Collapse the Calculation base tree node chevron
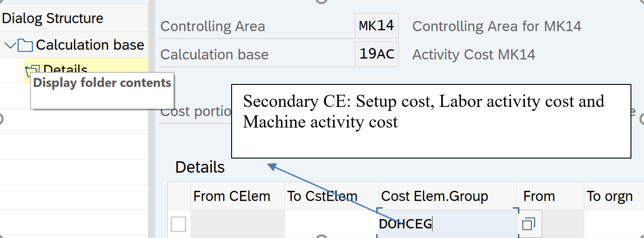Image resolution: width=644 pixels, height=238 pixels. [x=10, y=45]
